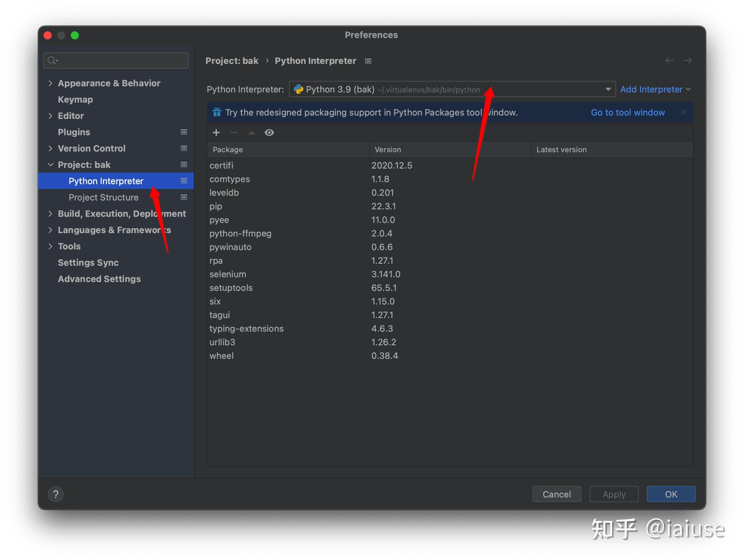Click the plus icon to install package

(x=216, y=133)
